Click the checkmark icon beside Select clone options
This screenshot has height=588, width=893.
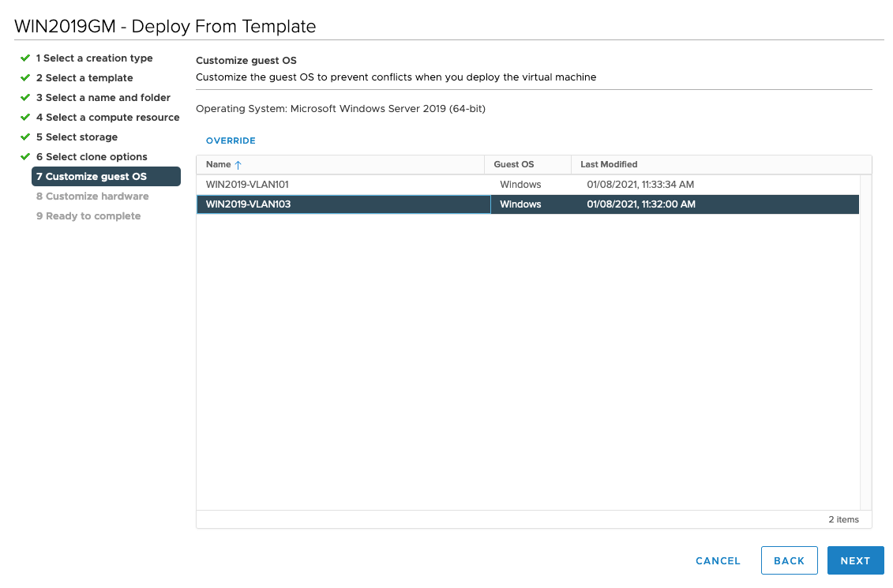25,157
